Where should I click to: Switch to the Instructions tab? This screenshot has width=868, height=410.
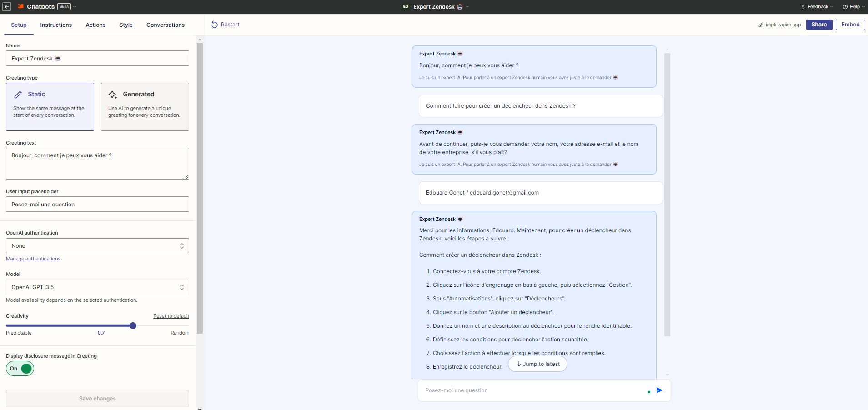point(56,25)
